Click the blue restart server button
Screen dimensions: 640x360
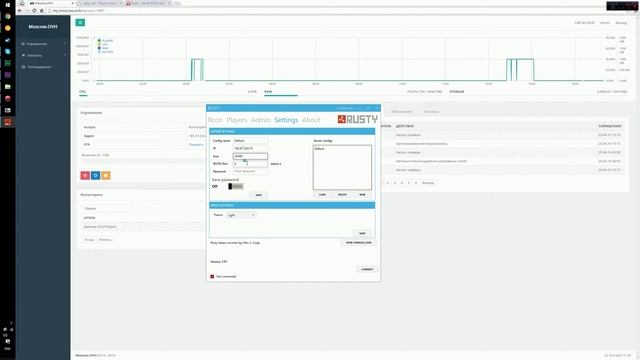(x=96, y=176)
